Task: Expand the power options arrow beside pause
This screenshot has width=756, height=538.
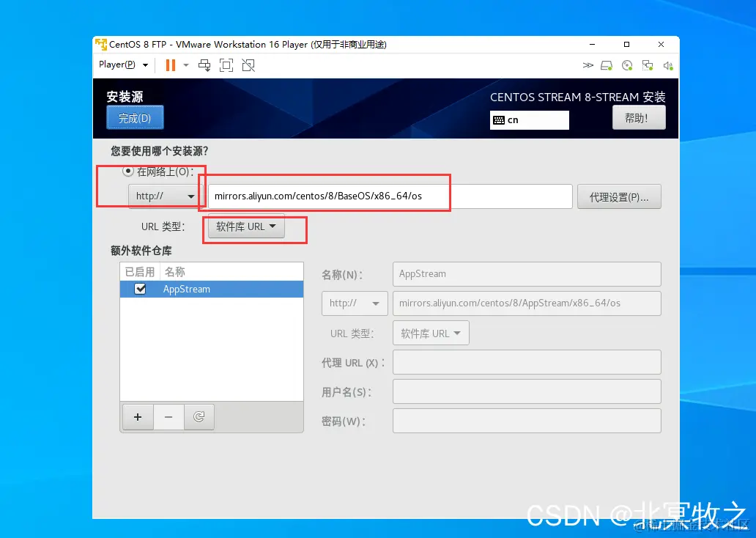Action: pyautogui.click(x=186, y=65)
